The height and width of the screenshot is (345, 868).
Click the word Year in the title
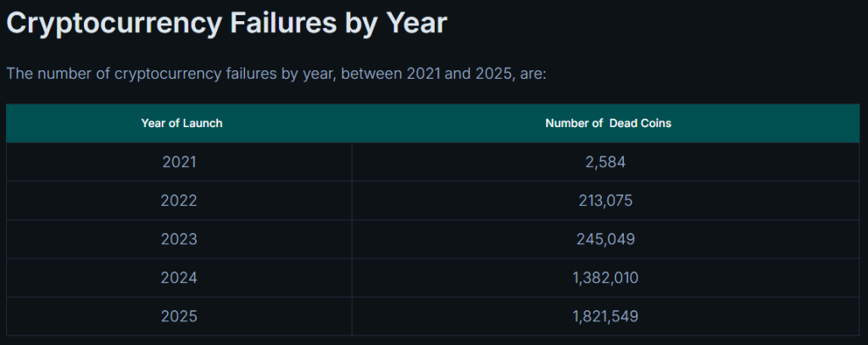pyautogui.click(x=416, y=23)
